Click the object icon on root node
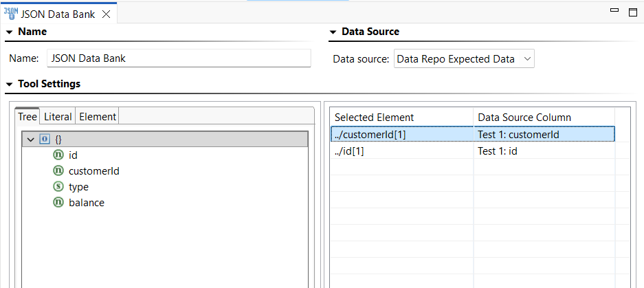This screenshot has width=644, height=288. point(45,139)
